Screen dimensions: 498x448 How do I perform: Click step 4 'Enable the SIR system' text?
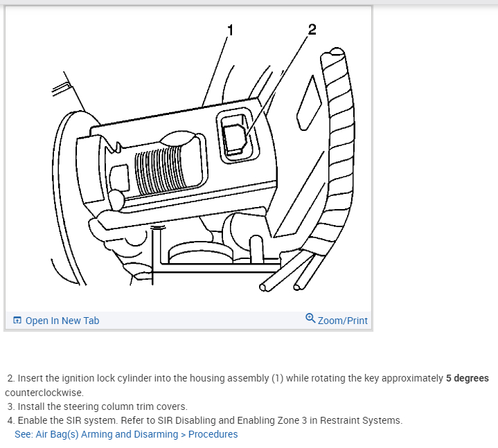(205, 420)
